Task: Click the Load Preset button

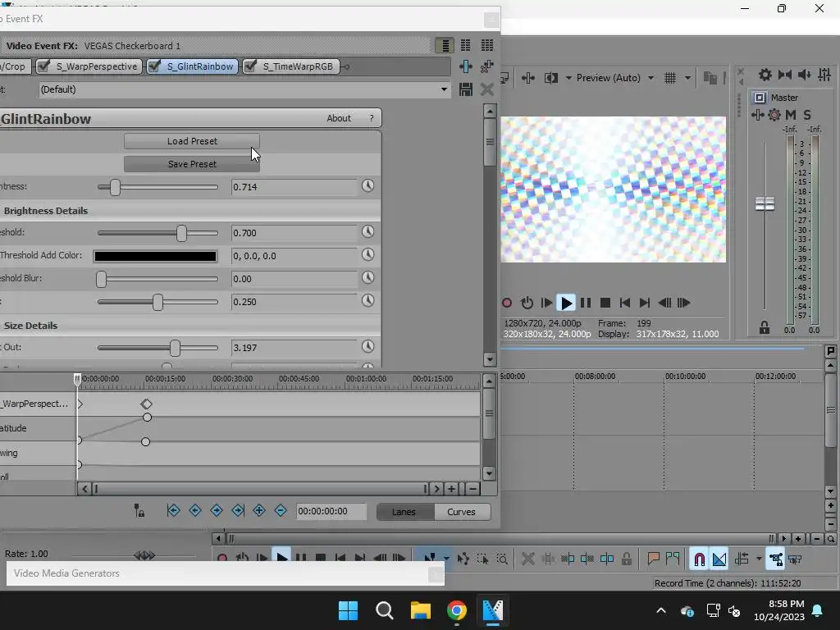Action: pos(192,141)
